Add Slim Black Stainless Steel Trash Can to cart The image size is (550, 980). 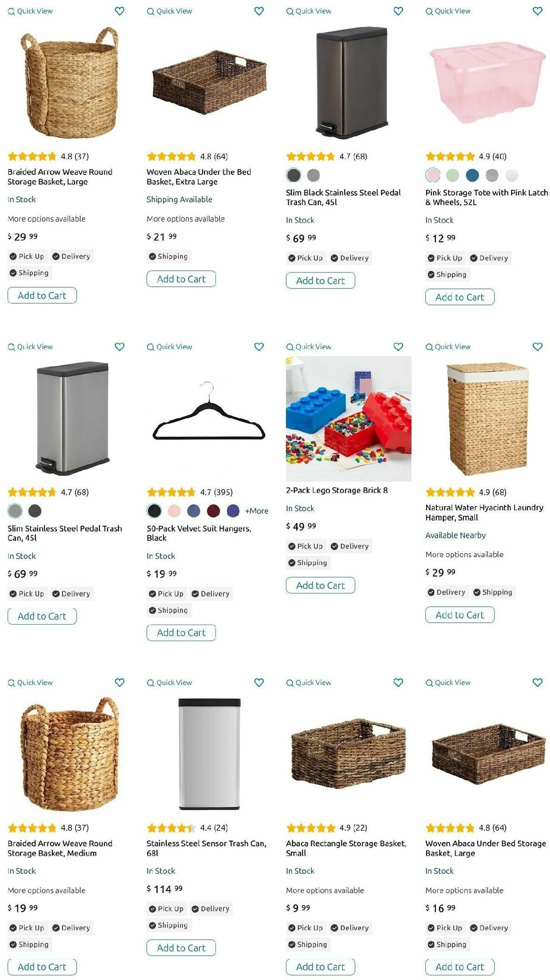click(x=320, y=281)
